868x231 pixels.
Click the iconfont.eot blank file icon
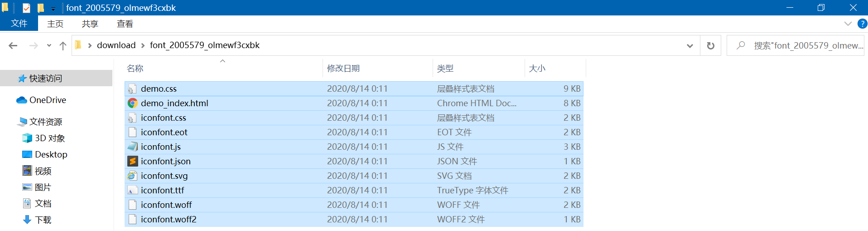pos(132,133)
